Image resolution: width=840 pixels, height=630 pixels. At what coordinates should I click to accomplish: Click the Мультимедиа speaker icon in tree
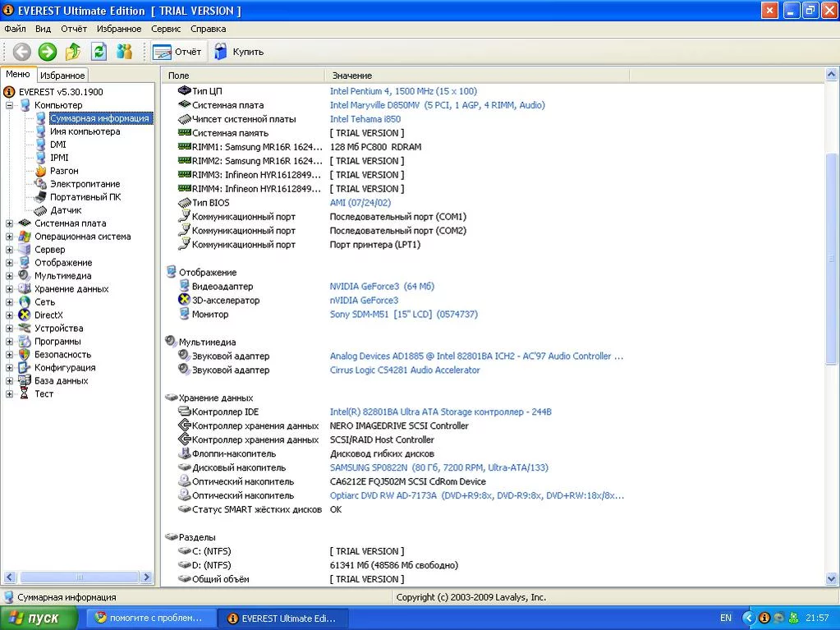tap(25, 276)
